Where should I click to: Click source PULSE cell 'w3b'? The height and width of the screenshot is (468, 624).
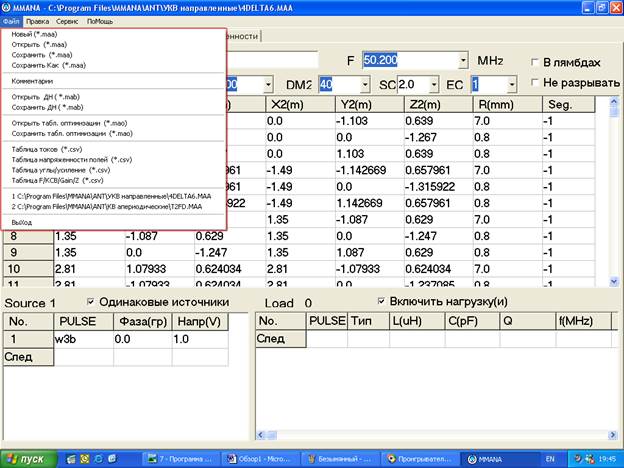click(x=84, y=339)
